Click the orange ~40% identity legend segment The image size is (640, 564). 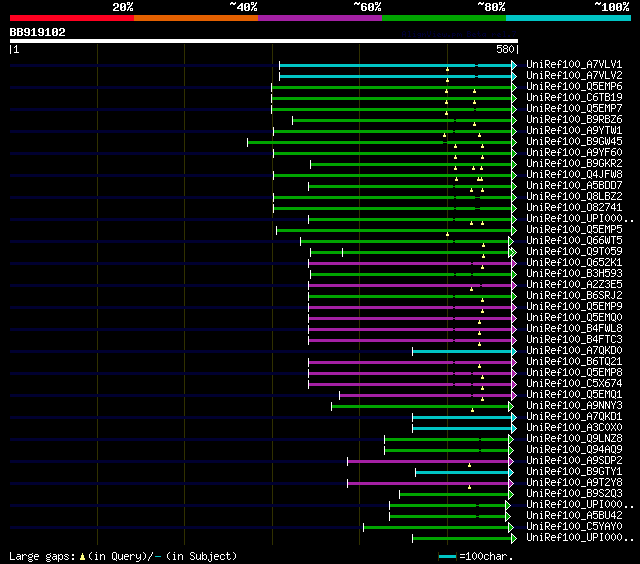196,18
